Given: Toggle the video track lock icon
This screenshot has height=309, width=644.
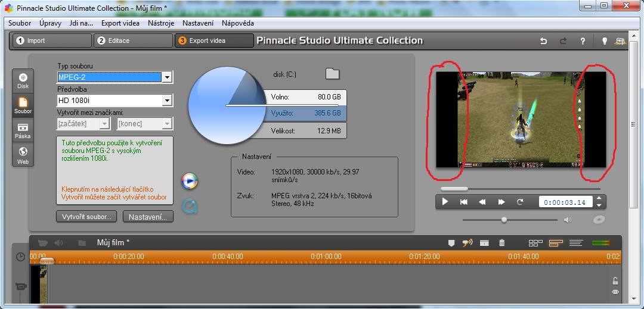Looking at the screenshot, I should tap(615, 281).
